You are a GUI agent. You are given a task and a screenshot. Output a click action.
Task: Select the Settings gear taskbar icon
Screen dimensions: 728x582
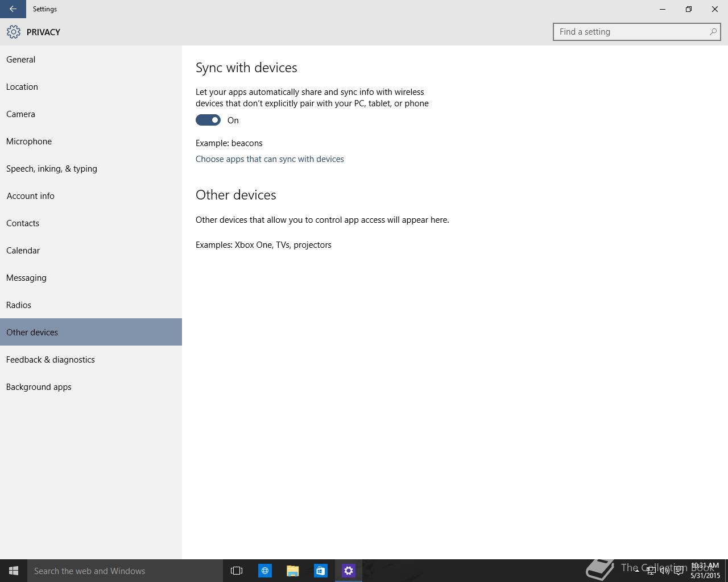pos(349,571)
